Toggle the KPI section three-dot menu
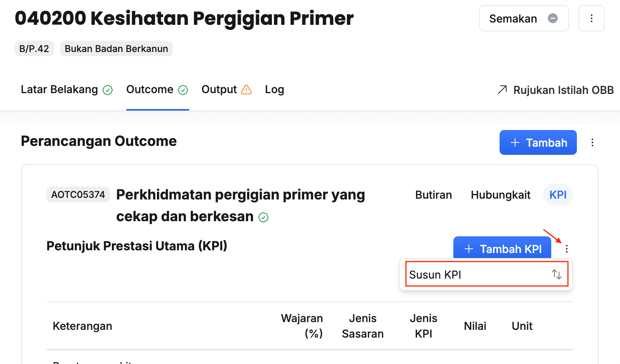 click(567, 249)
